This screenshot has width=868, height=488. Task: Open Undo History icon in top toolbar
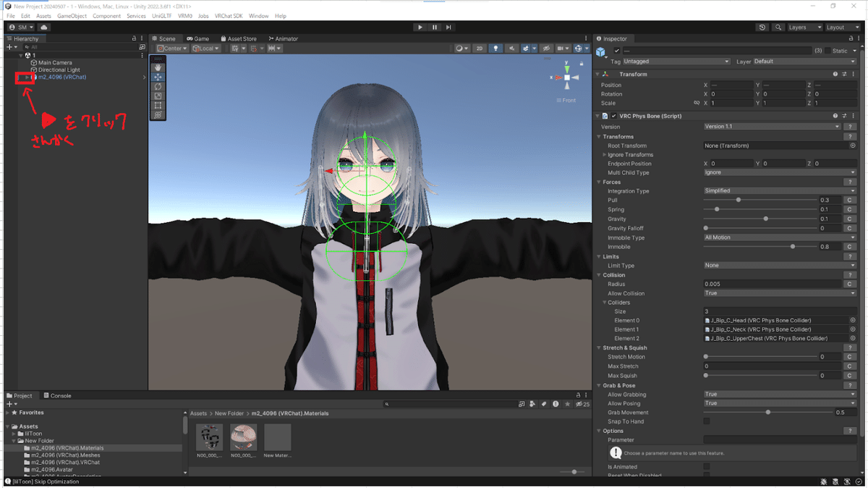pos(762,28)
